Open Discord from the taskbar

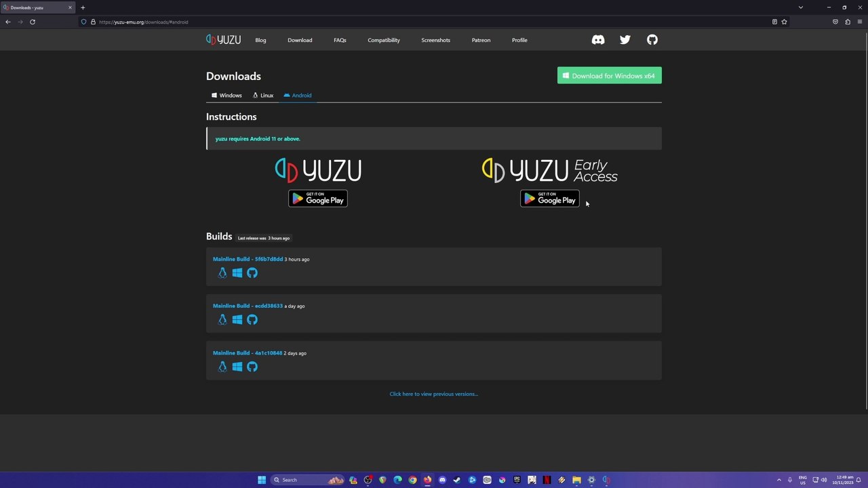coord(442,480)
